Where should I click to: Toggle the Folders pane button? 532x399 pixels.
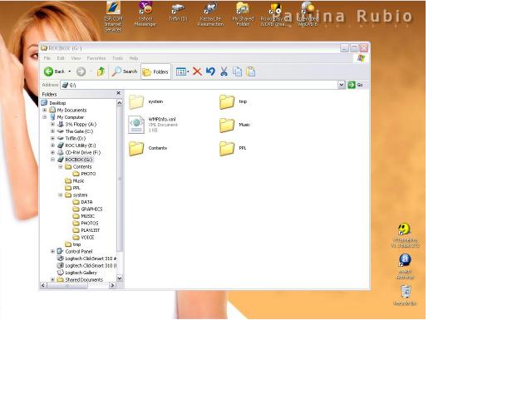coord(155,72)
